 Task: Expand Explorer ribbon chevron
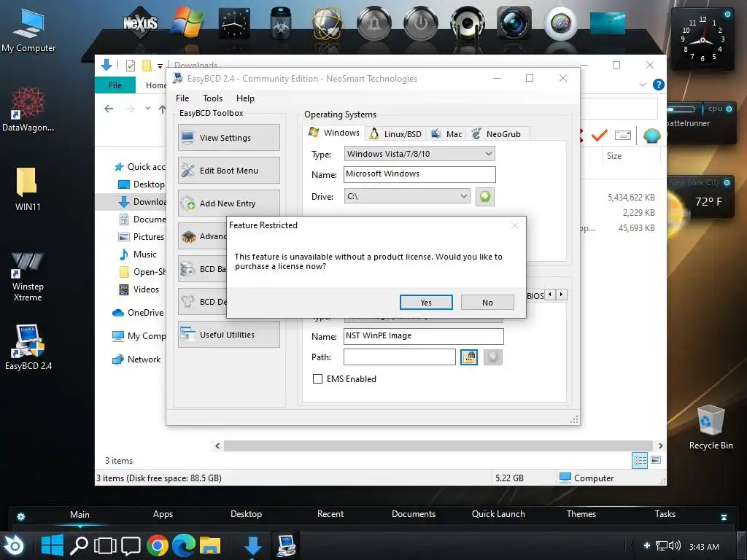point(642,85)
